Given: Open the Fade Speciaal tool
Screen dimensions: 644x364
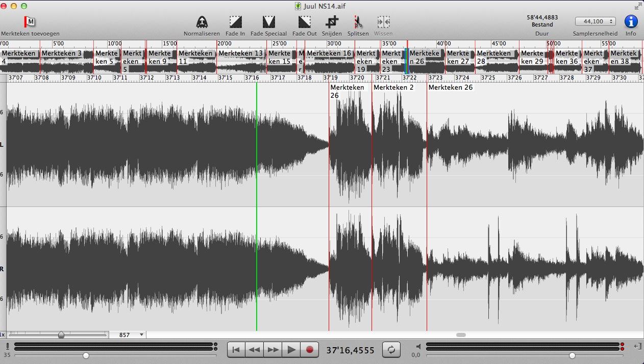Looking at the screenshot, I should (x=268, y=22).
